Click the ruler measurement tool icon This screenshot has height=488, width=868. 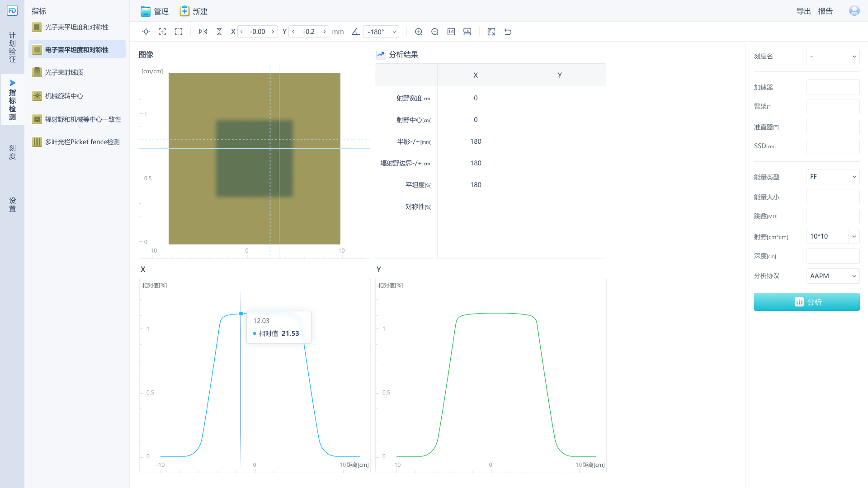[467, 32]
